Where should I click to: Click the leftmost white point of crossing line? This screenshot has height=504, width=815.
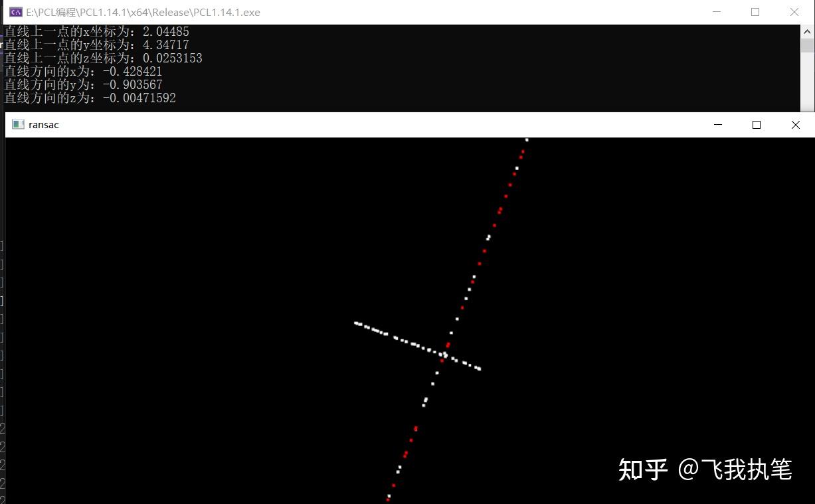tap(356, 323)
